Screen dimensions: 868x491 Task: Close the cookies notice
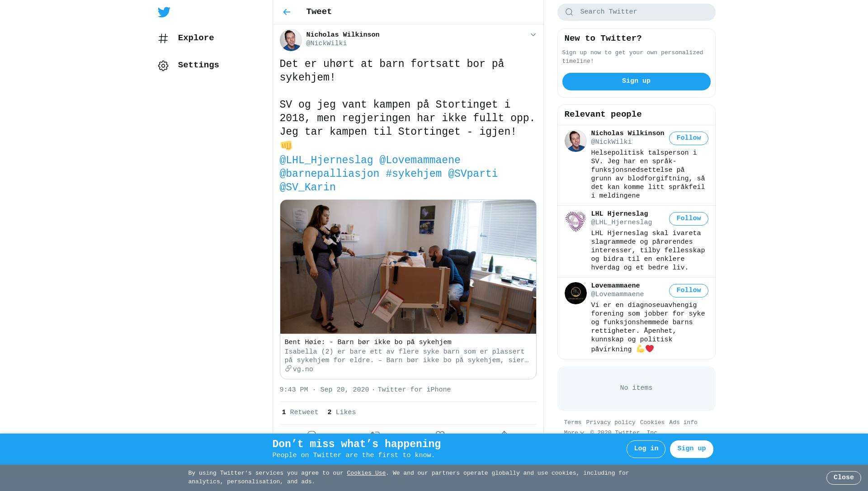click(844, 478)
